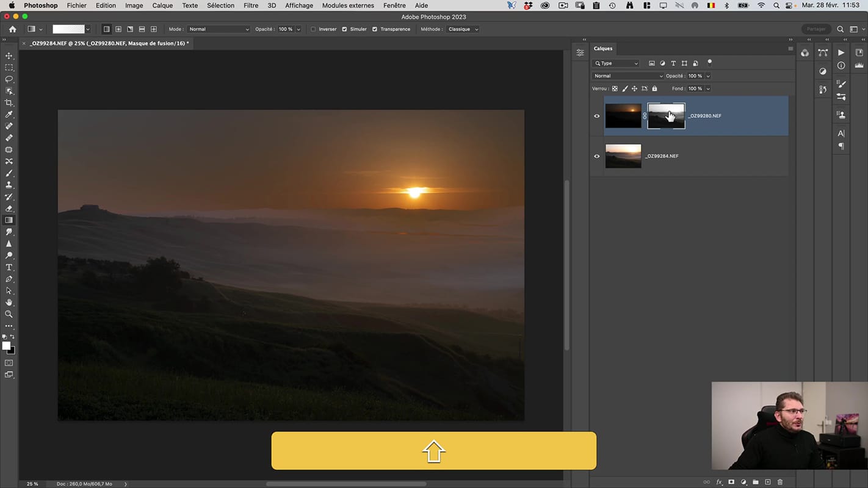Select the _OZ99280.NEF layer mask thumbnail
The height and width of the screenshot is (488, 868).
coord(666,116)
